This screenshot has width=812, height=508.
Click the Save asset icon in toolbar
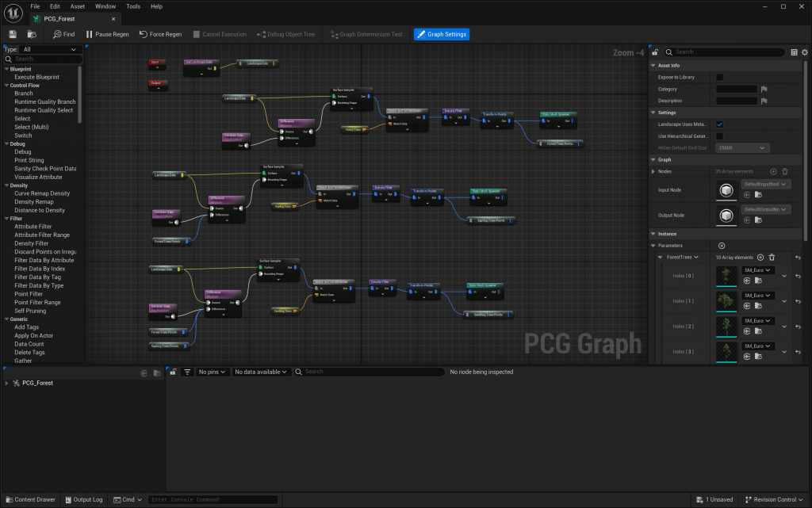[x=13, y=34]
